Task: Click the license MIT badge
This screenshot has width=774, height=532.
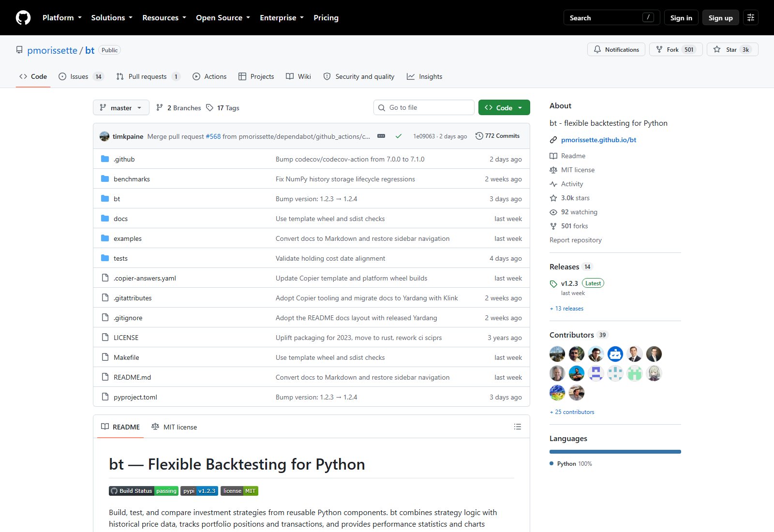Action: pos(239,491)
